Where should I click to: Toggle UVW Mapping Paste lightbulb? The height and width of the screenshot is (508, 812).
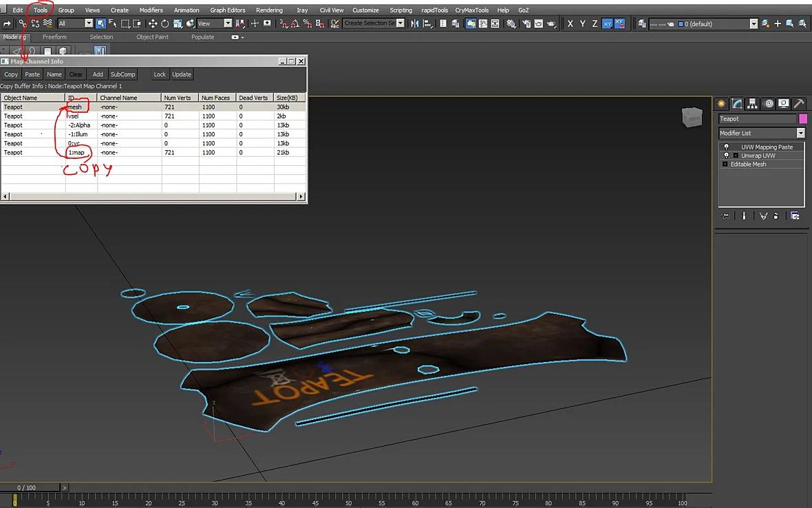point(726,147)
